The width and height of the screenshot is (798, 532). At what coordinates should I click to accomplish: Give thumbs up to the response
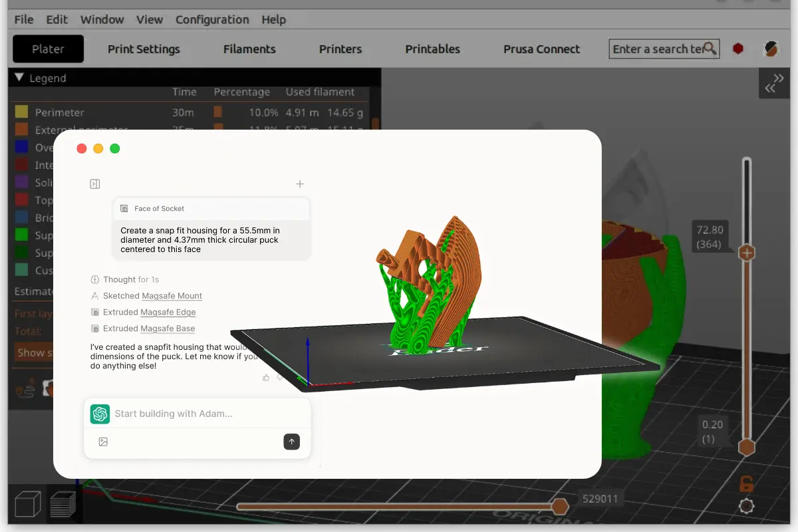[x=266, y=378]
